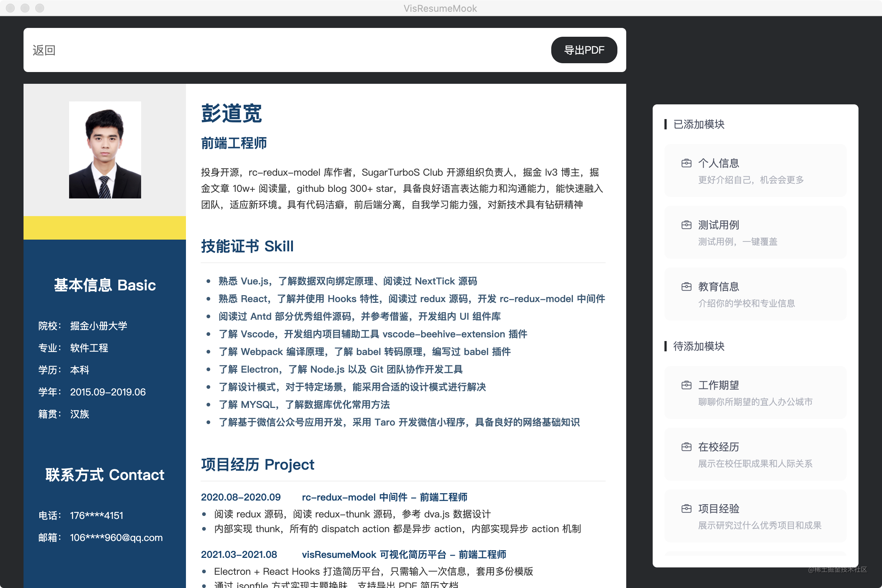Click the 技能证书 Skill section heading
This screenshot has height=588, width=882.
pos(247,246)
